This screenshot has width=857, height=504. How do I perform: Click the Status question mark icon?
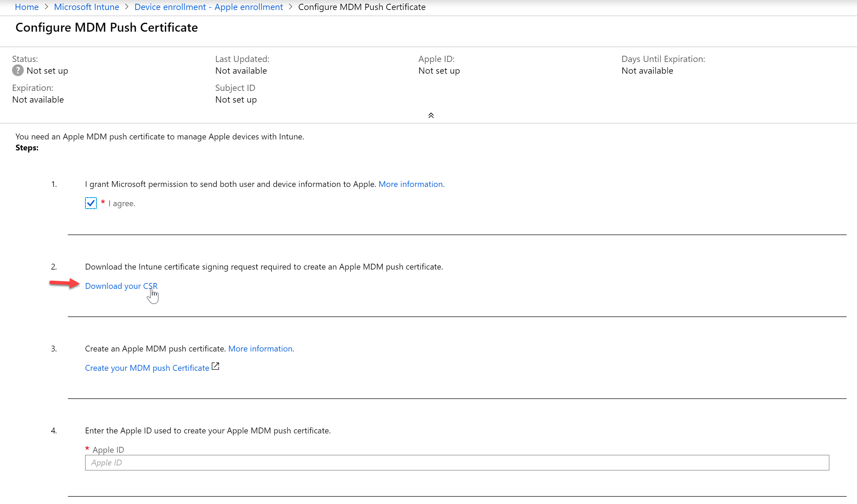pyautogui.click(x=18, y=70)
